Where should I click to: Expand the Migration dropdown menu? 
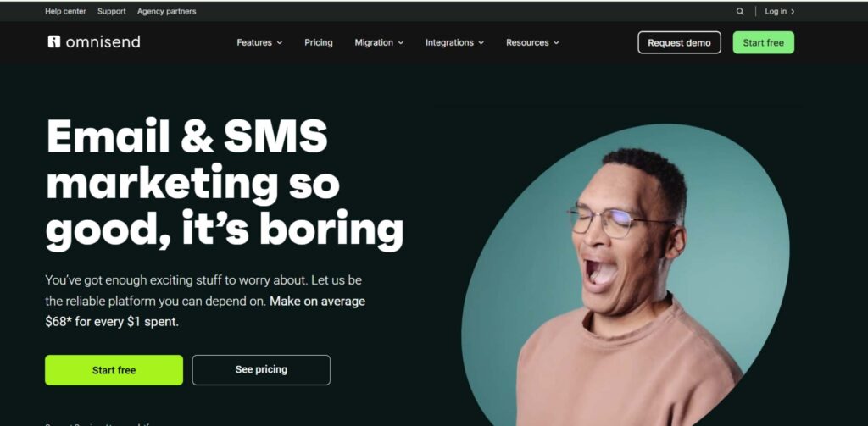click(379, 42)
